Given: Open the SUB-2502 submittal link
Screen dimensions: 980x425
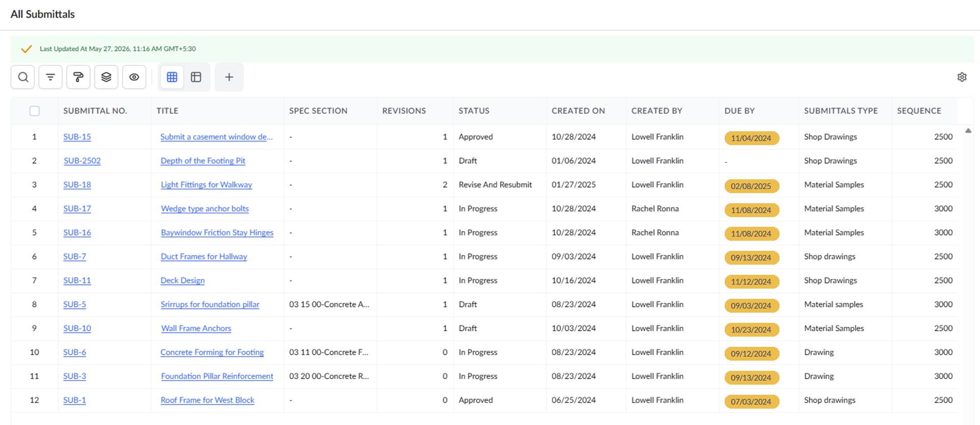Looking at the screenshot, I should pos(82,161).
